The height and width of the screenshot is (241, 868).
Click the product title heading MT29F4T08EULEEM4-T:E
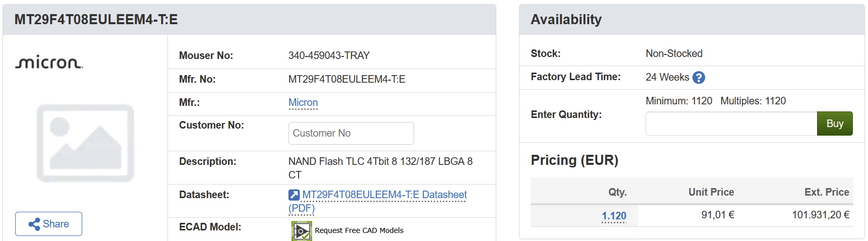(96, 20)
